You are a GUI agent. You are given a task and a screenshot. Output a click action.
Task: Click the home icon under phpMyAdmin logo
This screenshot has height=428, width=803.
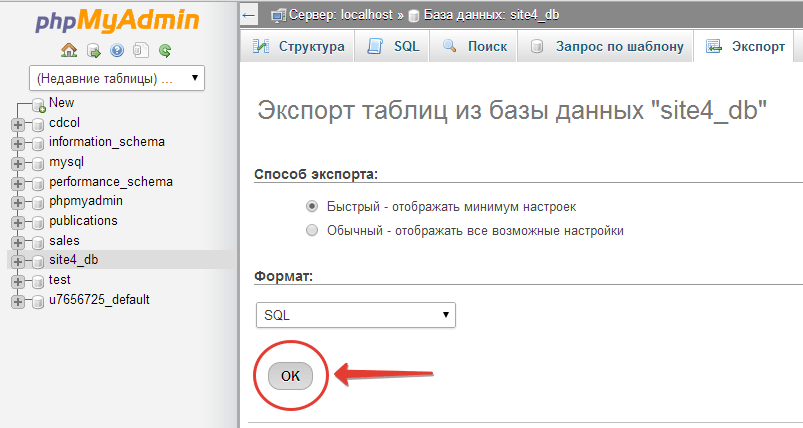(x=69, y=50)
